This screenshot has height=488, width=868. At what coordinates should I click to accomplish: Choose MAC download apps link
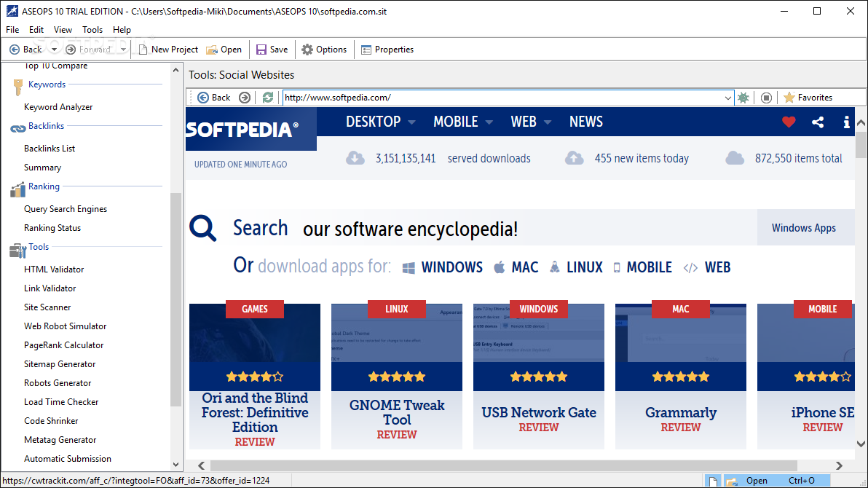pos(516,267)
